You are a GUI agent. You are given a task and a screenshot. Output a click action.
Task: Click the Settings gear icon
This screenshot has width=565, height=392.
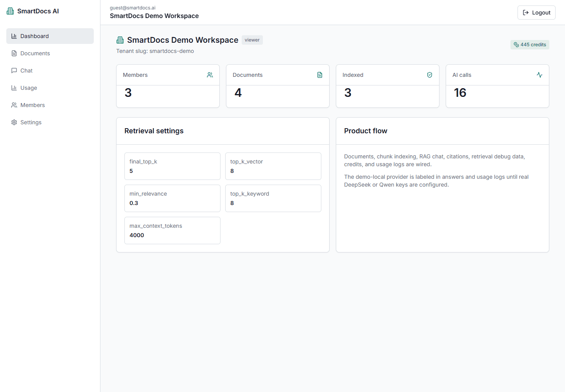(x=14, y=122)
